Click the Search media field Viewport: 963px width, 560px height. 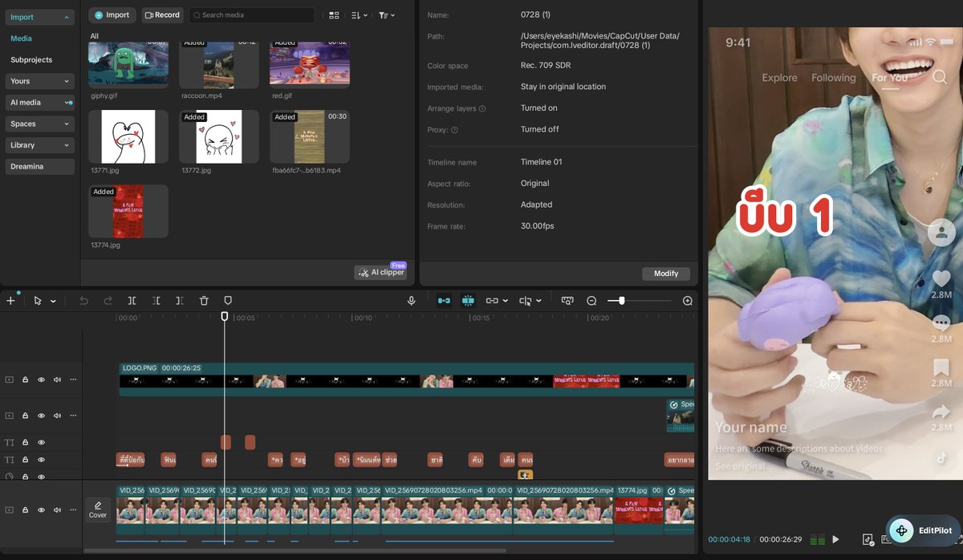[x=252, y=15]
